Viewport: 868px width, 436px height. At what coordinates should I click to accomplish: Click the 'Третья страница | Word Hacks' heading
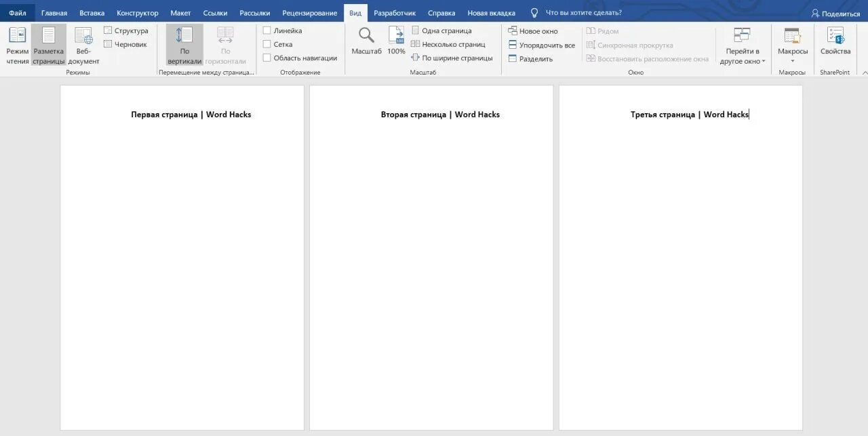click(690, 115)
